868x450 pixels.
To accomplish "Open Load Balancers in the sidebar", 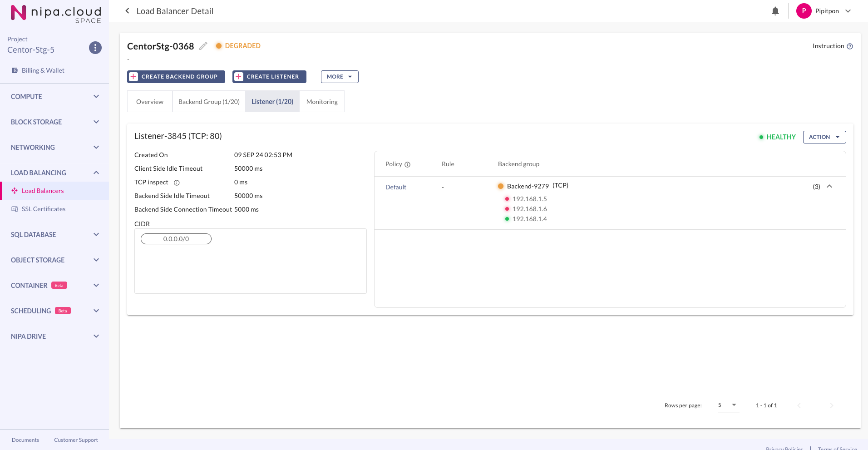I will pyautogui.click(x=54, y=191).
